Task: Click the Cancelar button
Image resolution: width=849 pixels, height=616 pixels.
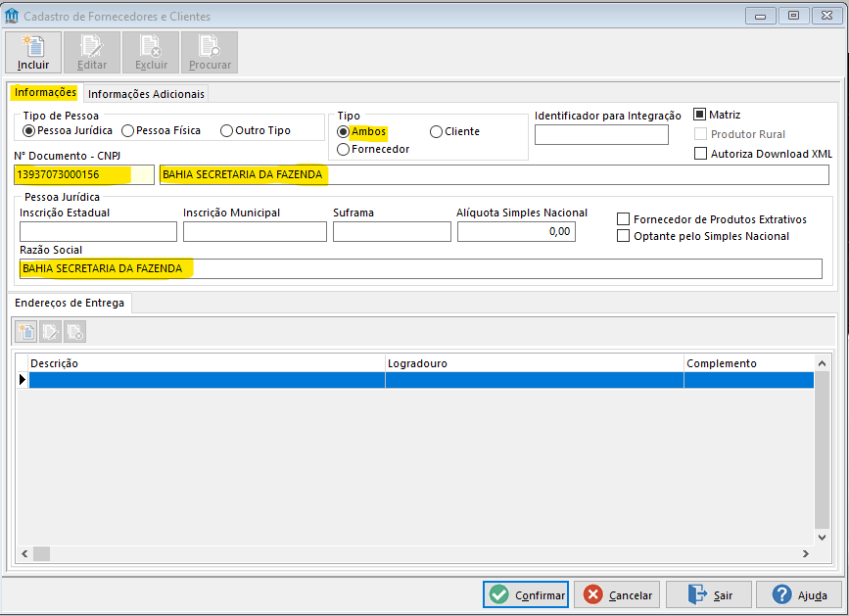Action: pyautogui.click(x=617, y=594)
